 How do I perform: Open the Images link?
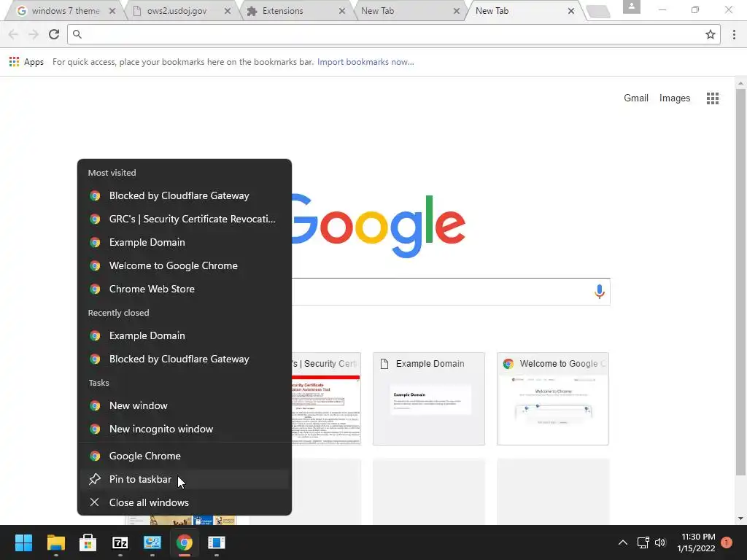click(675, 98)
